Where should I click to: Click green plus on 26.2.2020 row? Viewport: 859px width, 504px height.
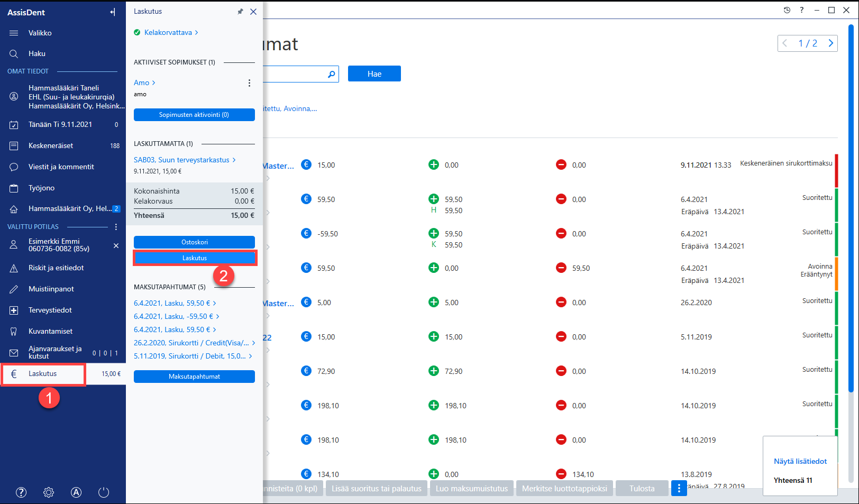click(x=434, y=302)
